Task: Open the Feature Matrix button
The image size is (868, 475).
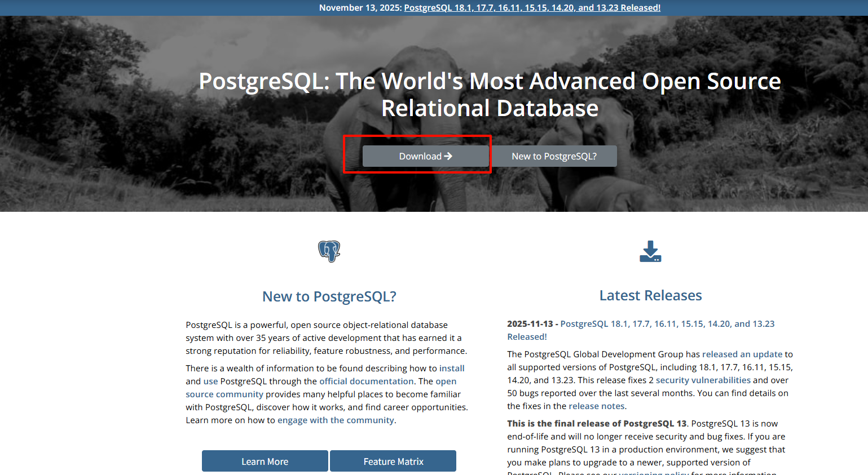Action: click(x=393, y=461)
